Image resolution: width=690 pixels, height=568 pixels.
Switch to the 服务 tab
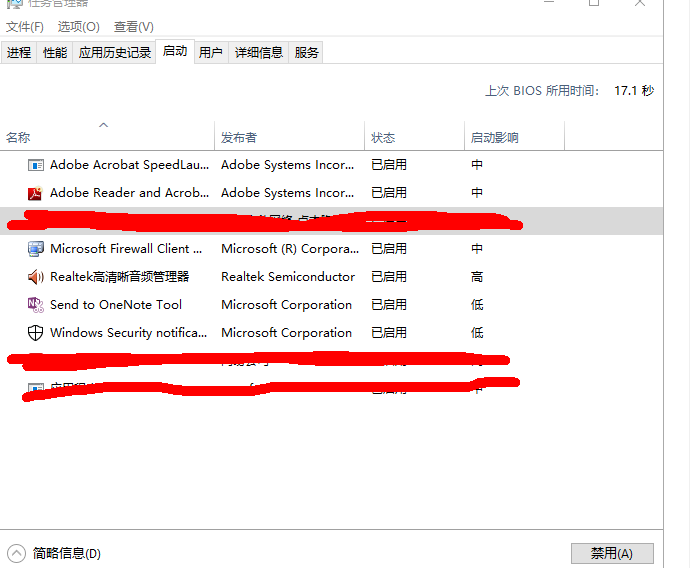306,53
